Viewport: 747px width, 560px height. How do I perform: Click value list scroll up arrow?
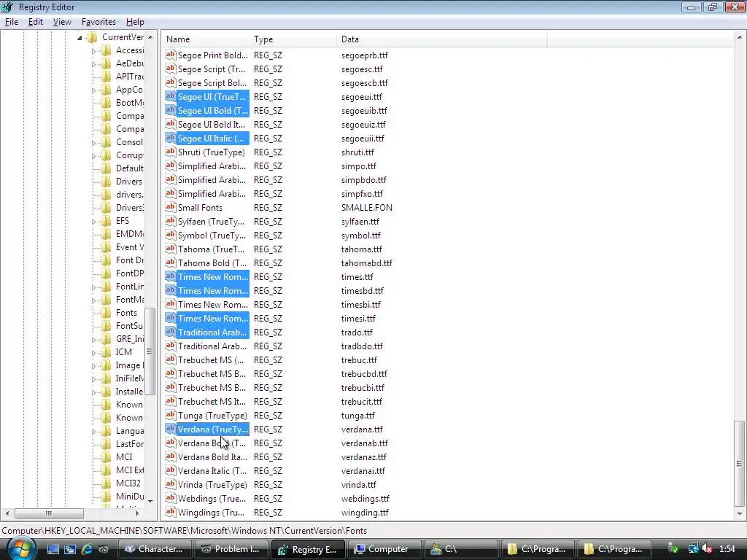(740, 37)
